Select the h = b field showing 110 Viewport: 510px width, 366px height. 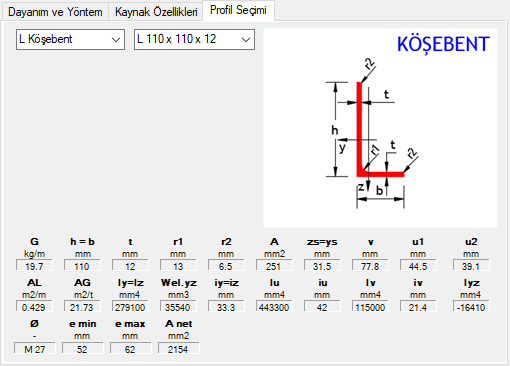click(82, 266)
